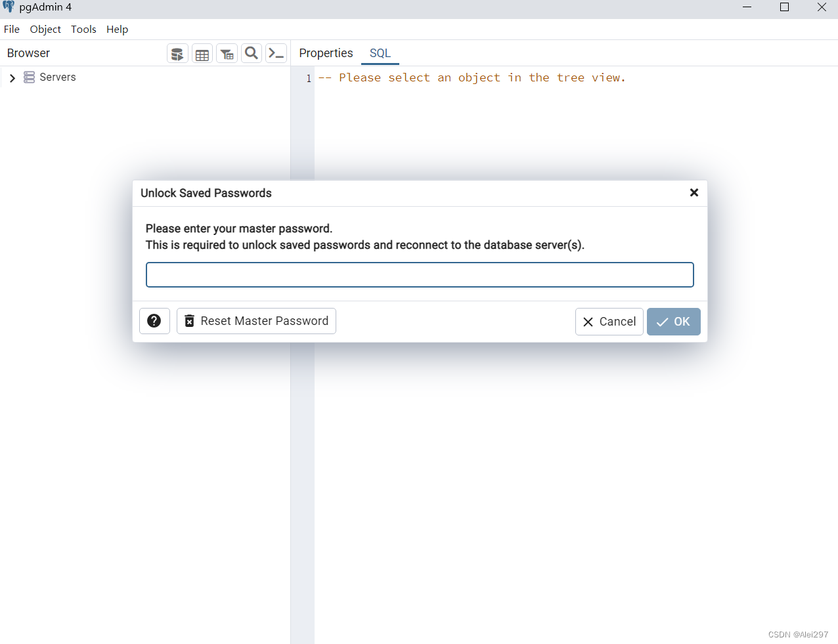Image resolution: width=838 pixels, height=644 pixels.
Task: Click Reset Master Password button
Action: 256,321
